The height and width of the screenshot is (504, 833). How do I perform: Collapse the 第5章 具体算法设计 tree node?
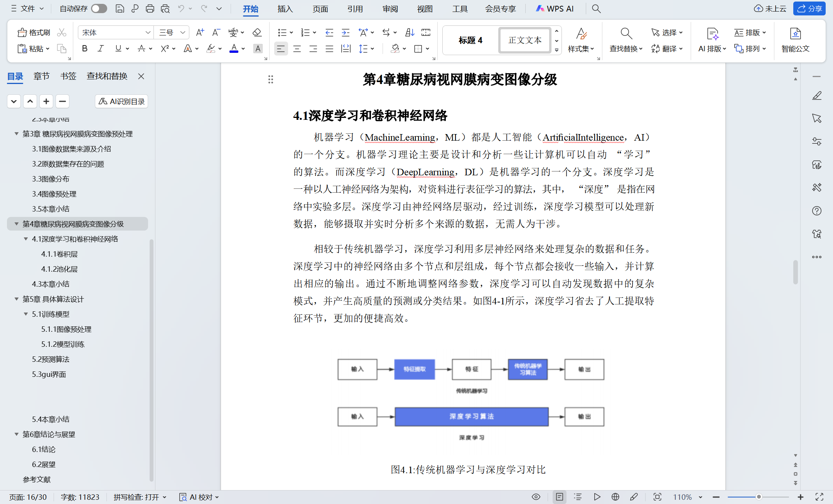17,299
